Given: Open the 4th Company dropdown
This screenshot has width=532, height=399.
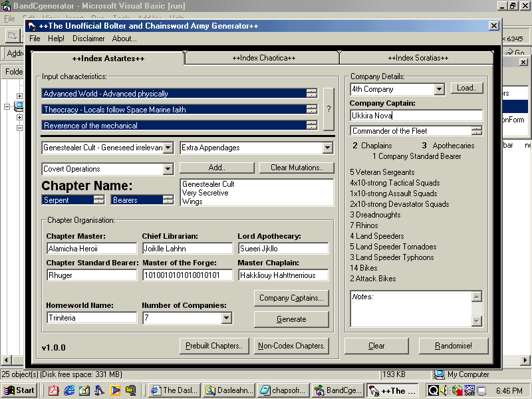Looking at the screenshot, I should coord(439,89).
